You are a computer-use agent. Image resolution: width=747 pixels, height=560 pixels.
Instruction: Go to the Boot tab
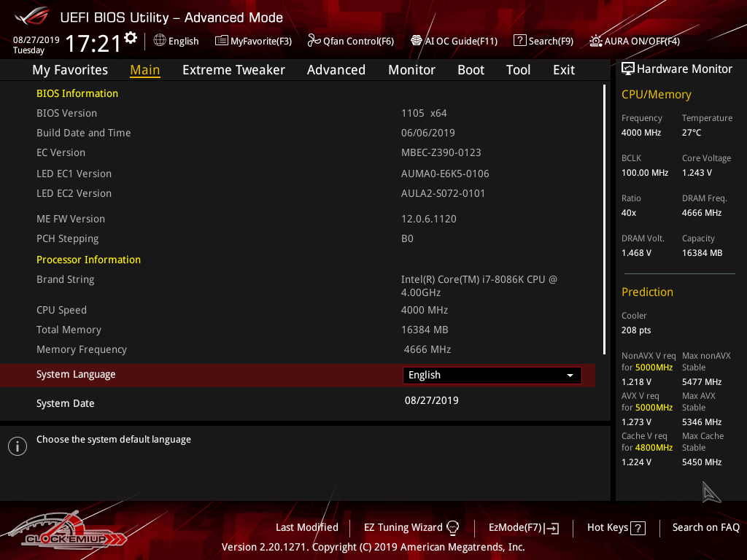pyautogui.click(x=471, y=70)
